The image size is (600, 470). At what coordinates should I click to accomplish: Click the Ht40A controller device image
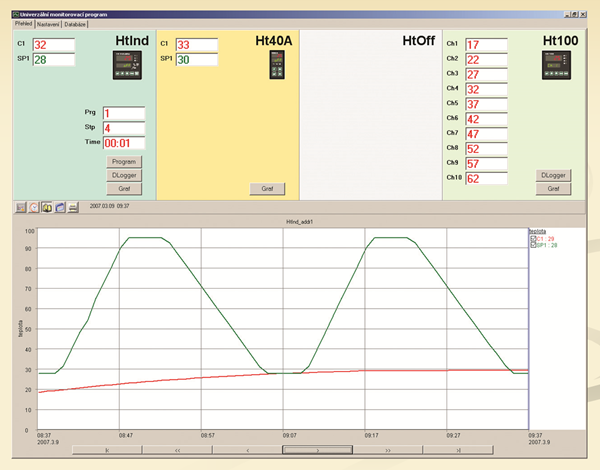click(x=277, y=65)
